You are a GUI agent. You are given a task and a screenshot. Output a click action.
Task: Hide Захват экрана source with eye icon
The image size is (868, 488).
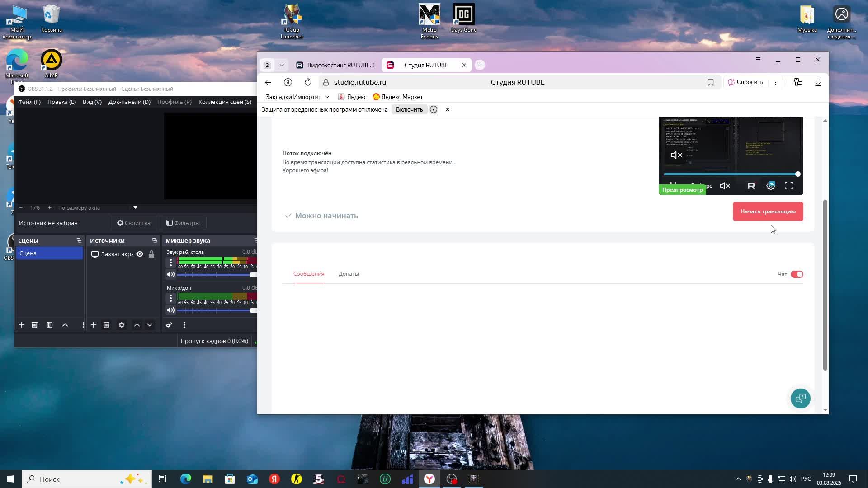[x=140, y=254]
